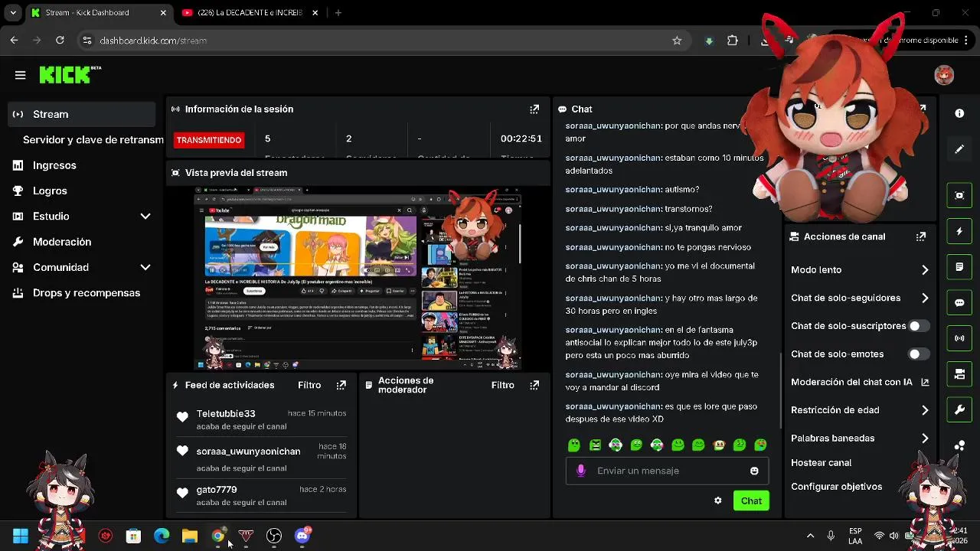Click the Kick beta logo
980x551 pixels.
[70, 74]
